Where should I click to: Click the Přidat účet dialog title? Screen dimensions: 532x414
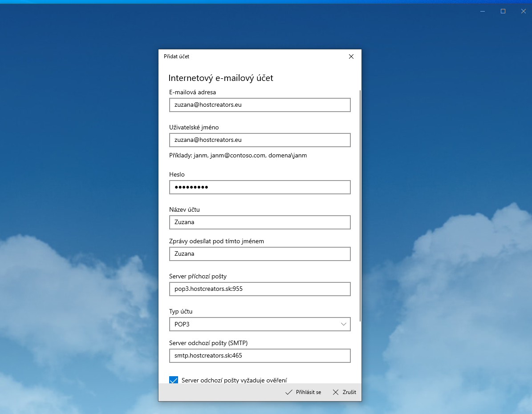coord(176,56)
